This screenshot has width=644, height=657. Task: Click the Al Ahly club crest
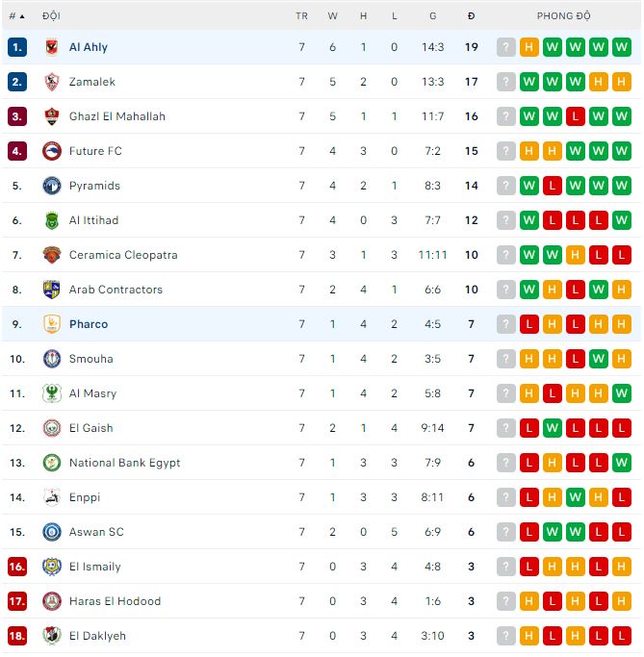[x=52, y=47]
